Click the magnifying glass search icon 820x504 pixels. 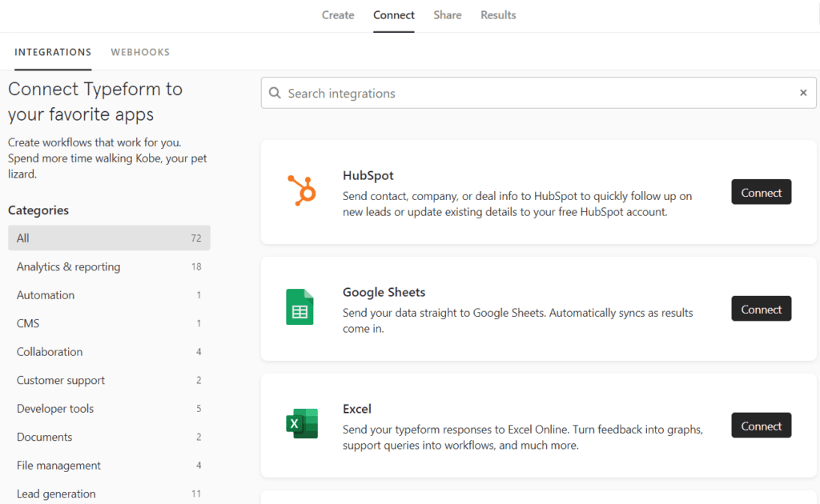point(275,93)
